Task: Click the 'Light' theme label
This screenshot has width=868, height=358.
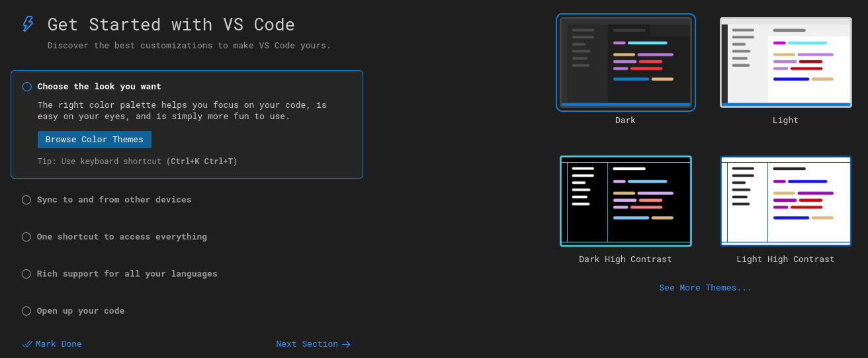Action: (785, 120)
